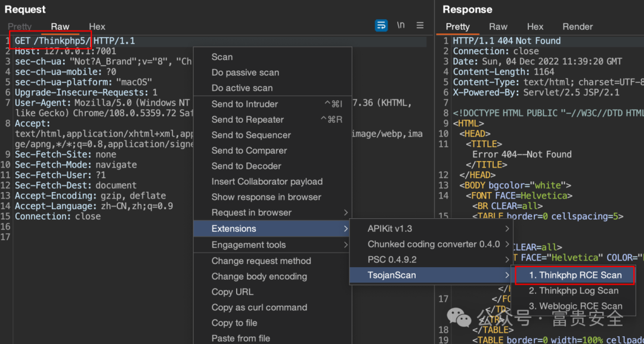Select Send to Sequencer
Screen dimensions: 644x344
pos(273,135)
